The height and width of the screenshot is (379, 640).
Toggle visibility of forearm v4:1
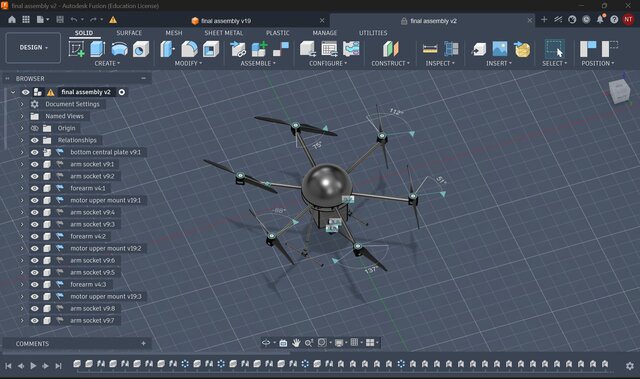pyautogui.click(x=35, y=188)
